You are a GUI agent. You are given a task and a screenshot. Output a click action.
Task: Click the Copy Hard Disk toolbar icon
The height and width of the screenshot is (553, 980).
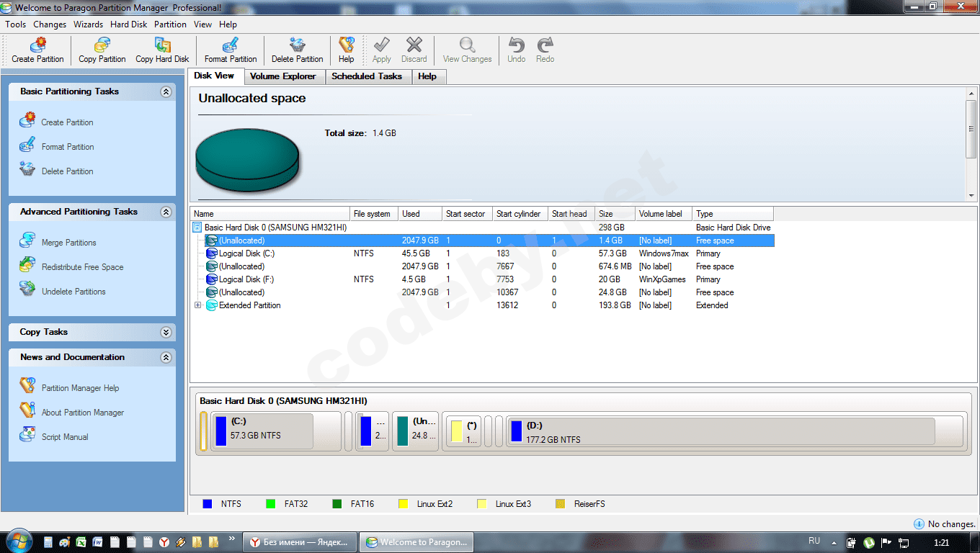point(162,45)
